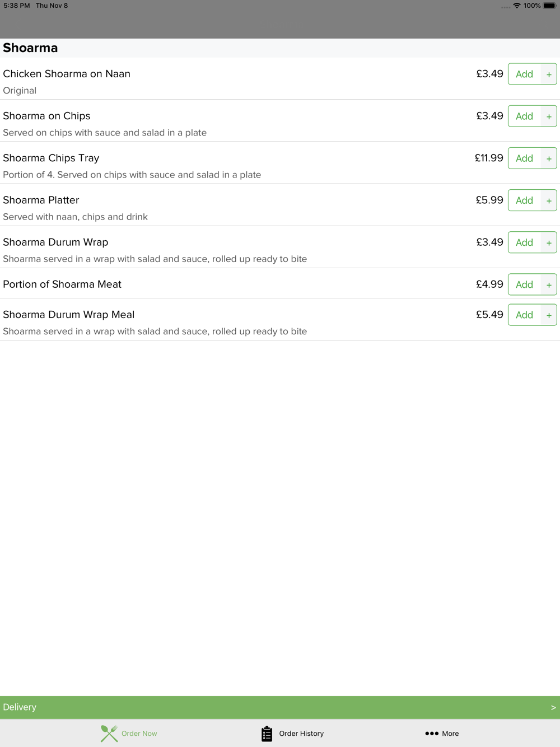The width and height of the screenshot is (560, 747).
Task: Switch to the Order History tab
Action: click(x=292, y=734)
